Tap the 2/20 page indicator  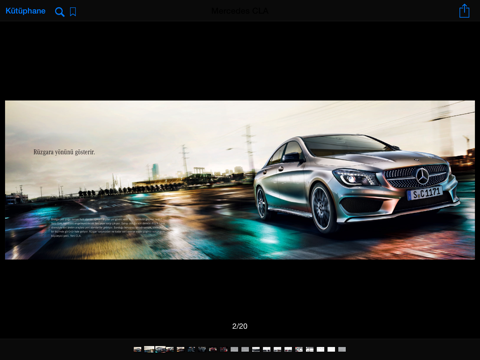click(240, 326)
